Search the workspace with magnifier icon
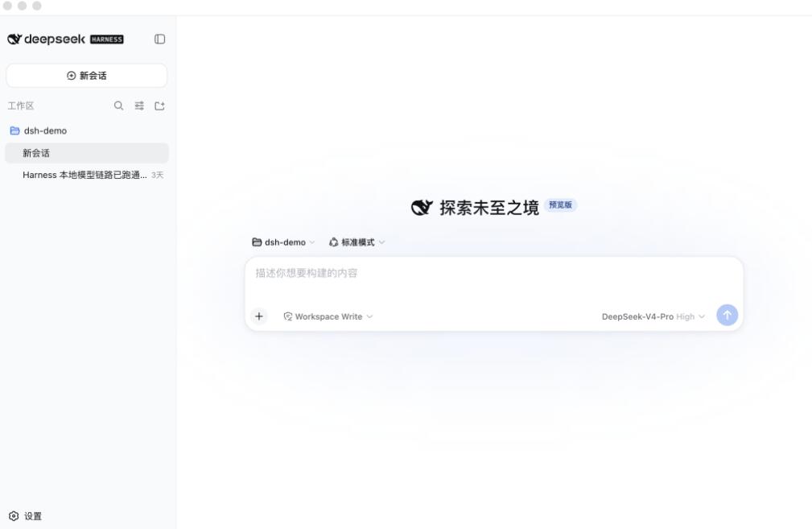Image resolution: width=812 pixels, height=529 pixels. [x=118, y=105]
